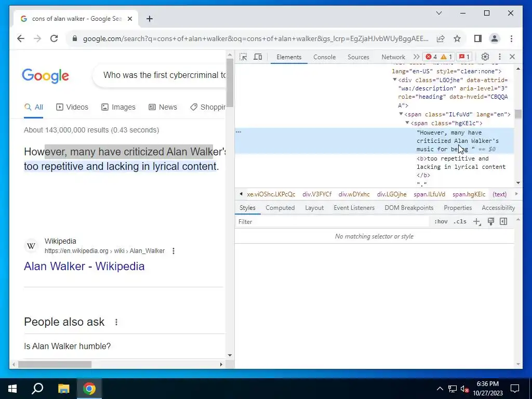This screenshot has width=532, height=399.
Task: Click the issues count badge
Action: coord(464,57)
